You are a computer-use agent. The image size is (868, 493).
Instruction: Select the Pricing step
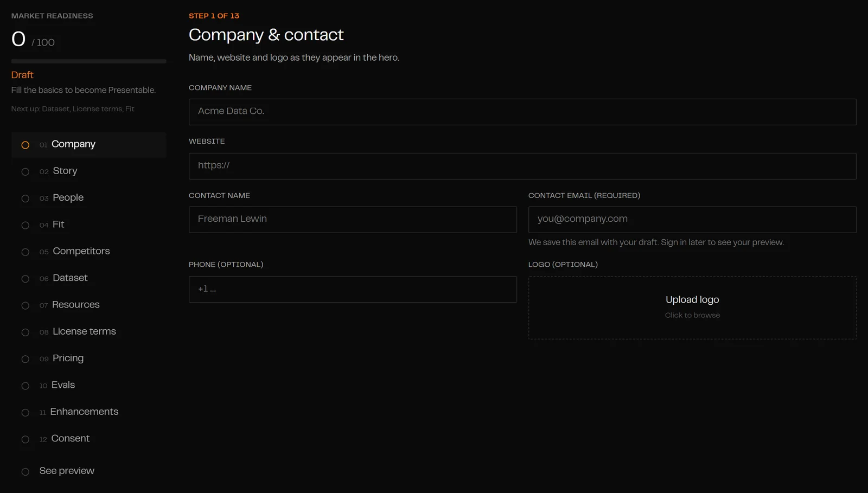pyautogui.click(x=88, y=358)
